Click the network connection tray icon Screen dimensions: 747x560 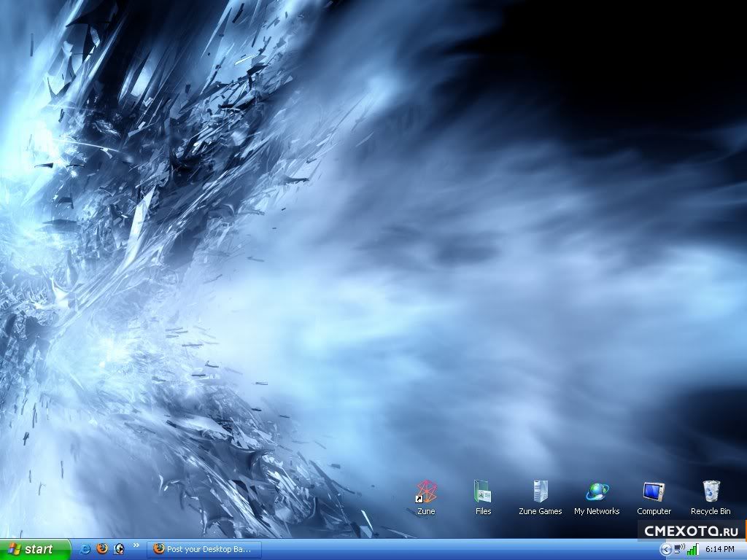pyautogui.click(x=679, y=549)
